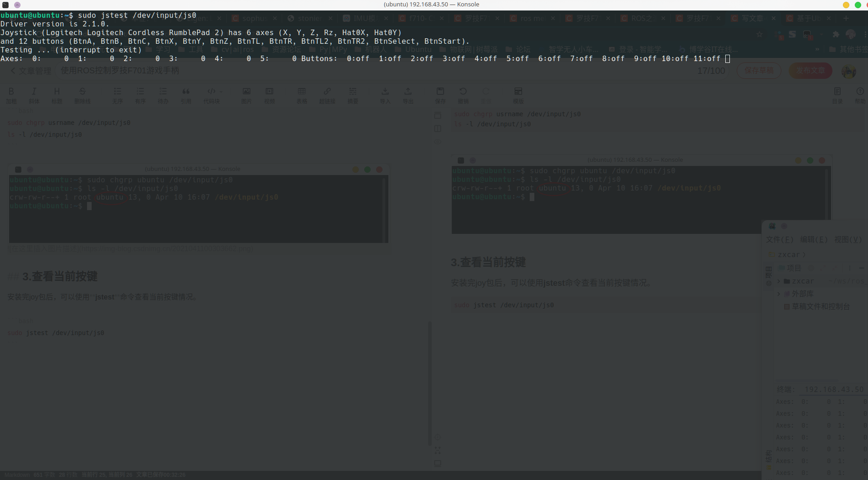868x480 pixels.
Task: Switch to the 'f710-C' browser tab
Action: point(421,18)
